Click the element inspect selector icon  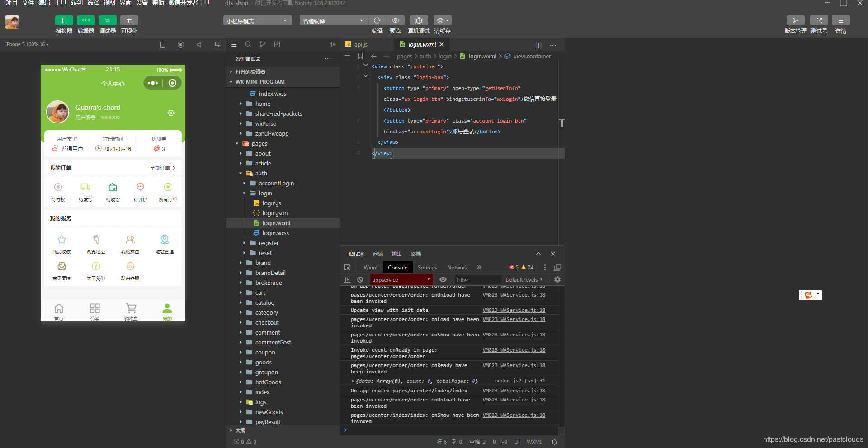[x=347, y=268]
